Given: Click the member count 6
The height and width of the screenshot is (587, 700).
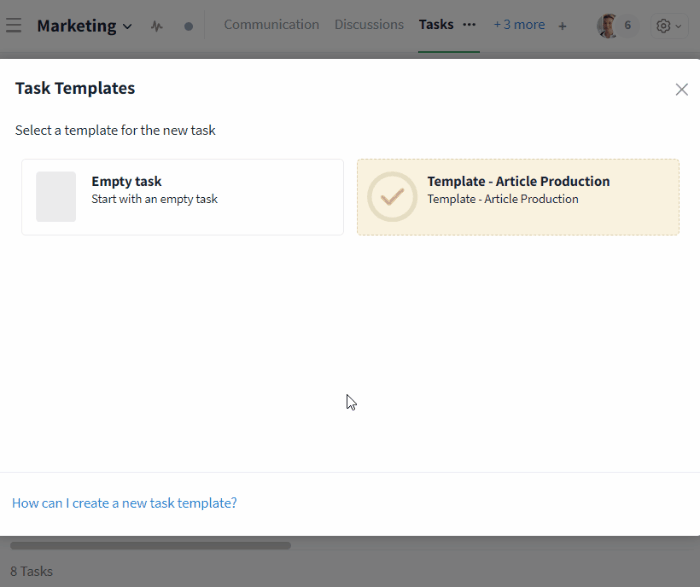Looking at the screenshot, I should [628, 26].
